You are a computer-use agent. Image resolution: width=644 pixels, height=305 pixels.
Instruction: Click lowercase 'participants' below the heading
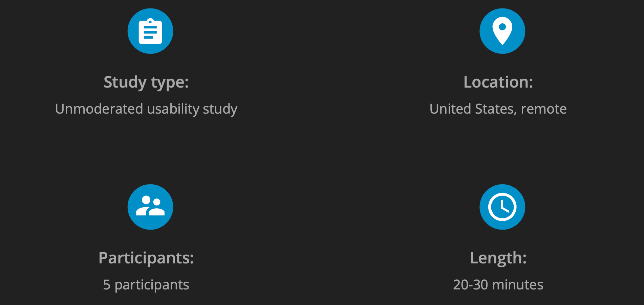pos(152,285)
